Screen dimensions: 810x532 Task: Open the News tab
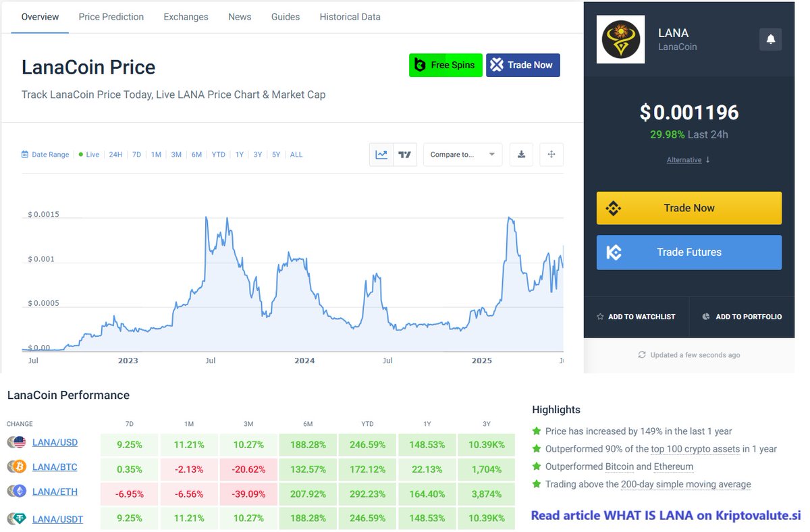point(240,17)
